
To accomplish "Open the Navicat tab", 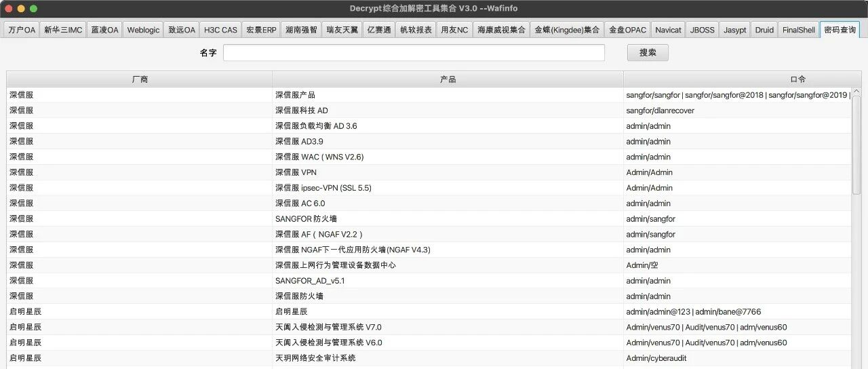I will pos(668,30).
